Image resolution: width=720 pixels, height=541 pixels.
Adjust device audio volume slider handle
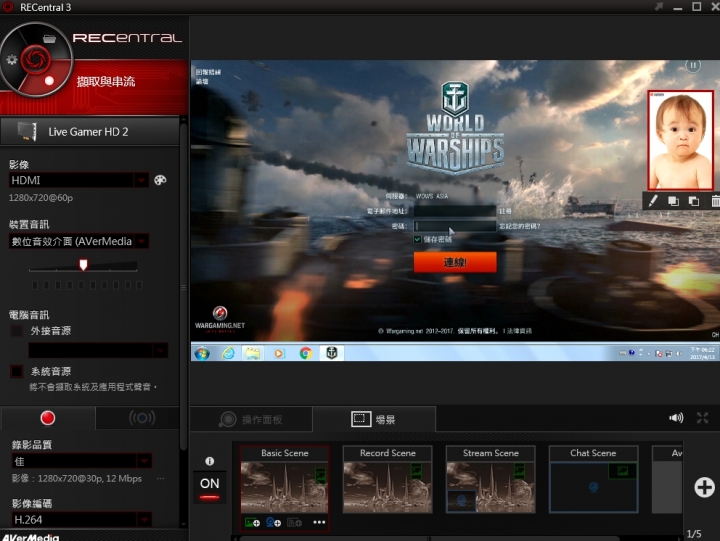[x=83, y=265]
